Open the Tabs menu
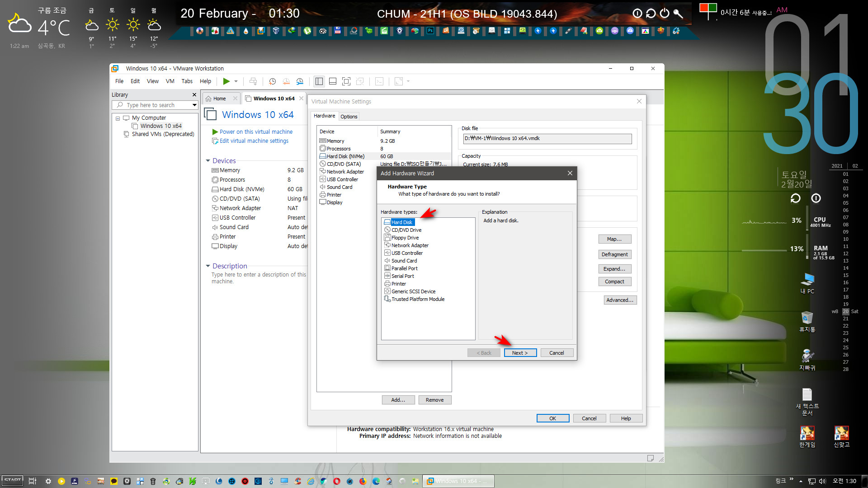 click(x=187, y=81)
